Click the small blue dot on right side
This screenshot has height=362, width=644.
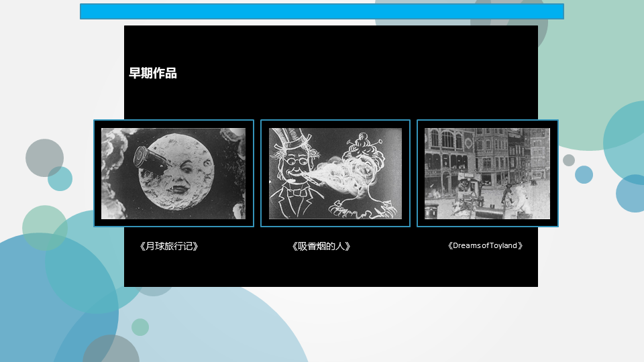(584, 174)
